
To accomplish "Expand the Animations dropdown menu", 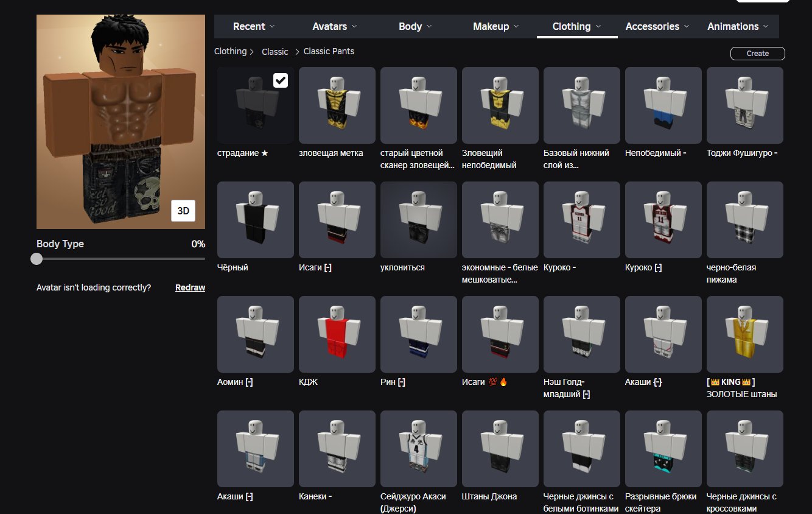I will 738,27.
